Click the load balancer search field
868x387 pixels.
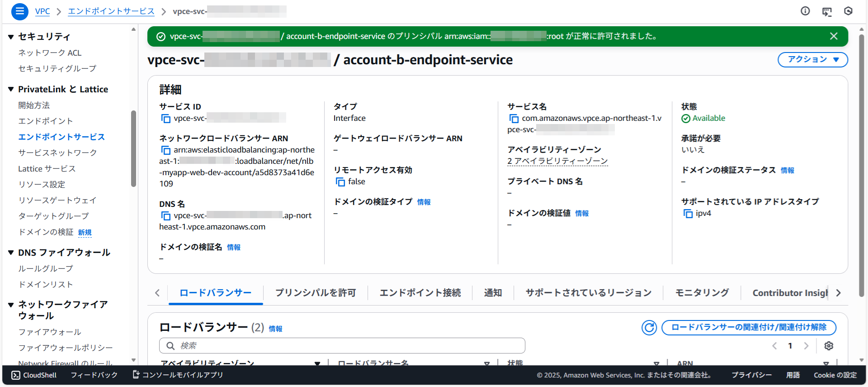pyautogui.click(x=342, y=346)
